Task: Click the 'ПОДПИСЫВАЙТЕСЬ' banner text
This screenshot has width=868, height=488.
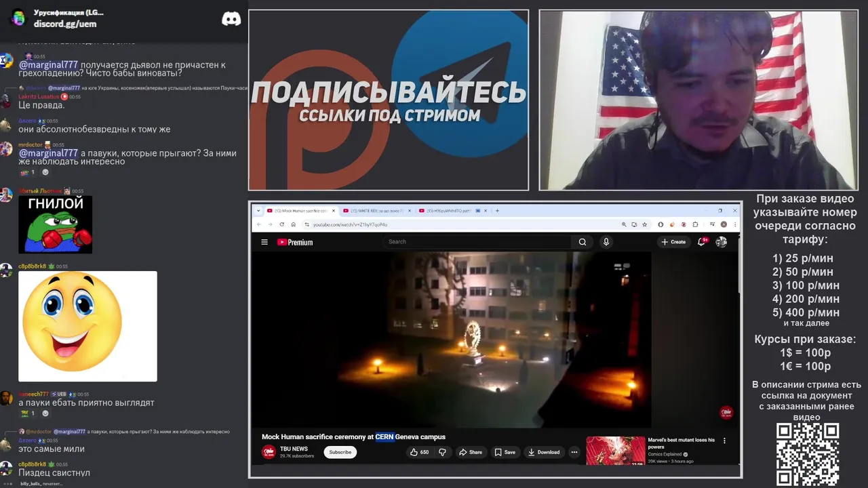Action: click(389, 92)
